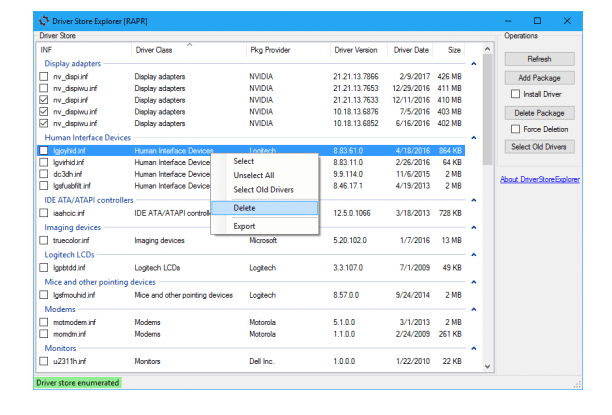Collapse the Display adapters group
Screen dimensions: 612x415
click(x=473, y=64)
